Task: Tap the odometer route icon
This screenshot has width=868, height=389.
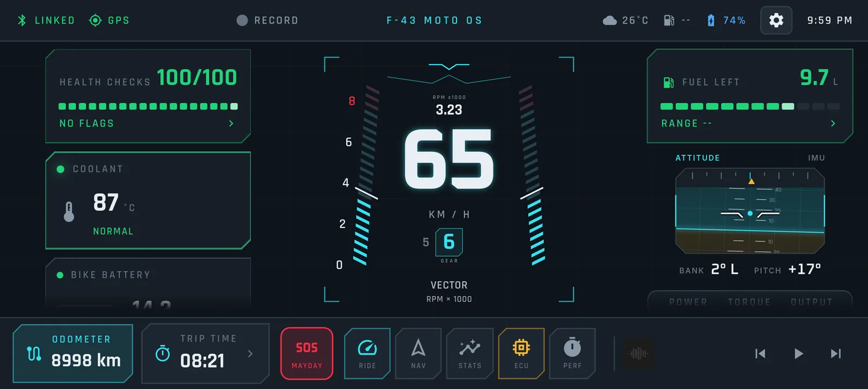Action: (x=34, y=354)
